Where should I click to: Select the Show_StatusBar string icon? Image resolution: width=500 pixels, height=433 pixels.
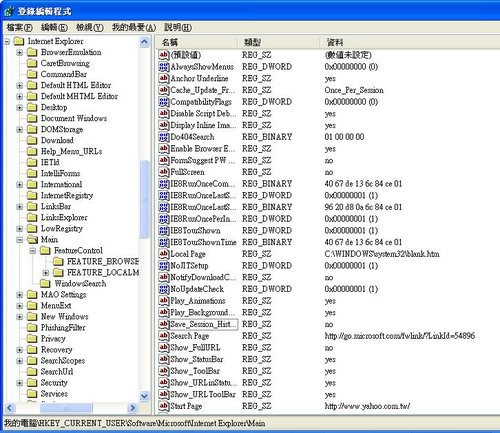pos(164,359)
